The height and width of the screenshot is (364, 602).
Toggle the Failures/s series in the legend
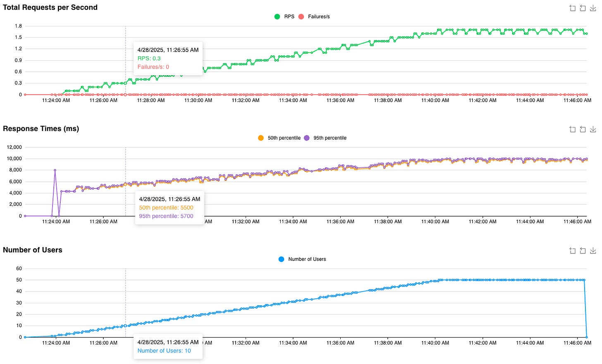pos(314,17)
